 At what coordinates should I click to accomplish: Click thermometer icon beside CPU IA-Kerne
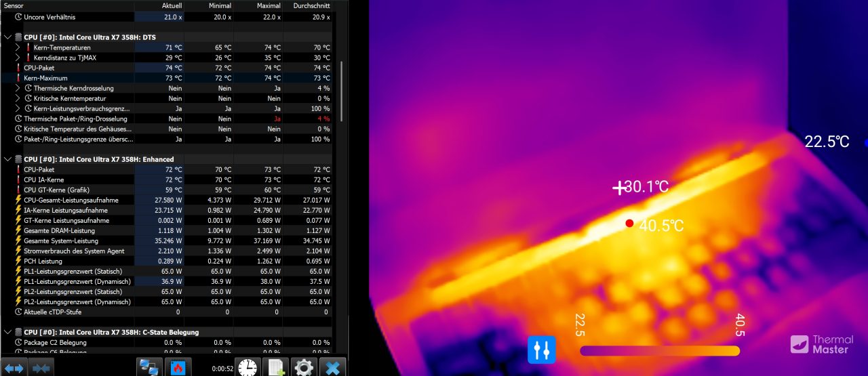coord(18,180)
